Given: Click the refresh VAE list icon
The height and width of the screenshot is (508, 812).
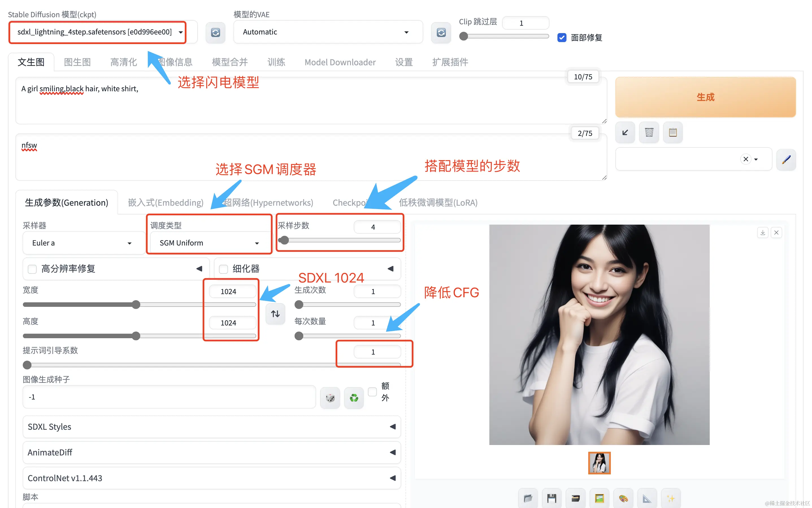Looking at the screenshot, I should click(441, 32).
